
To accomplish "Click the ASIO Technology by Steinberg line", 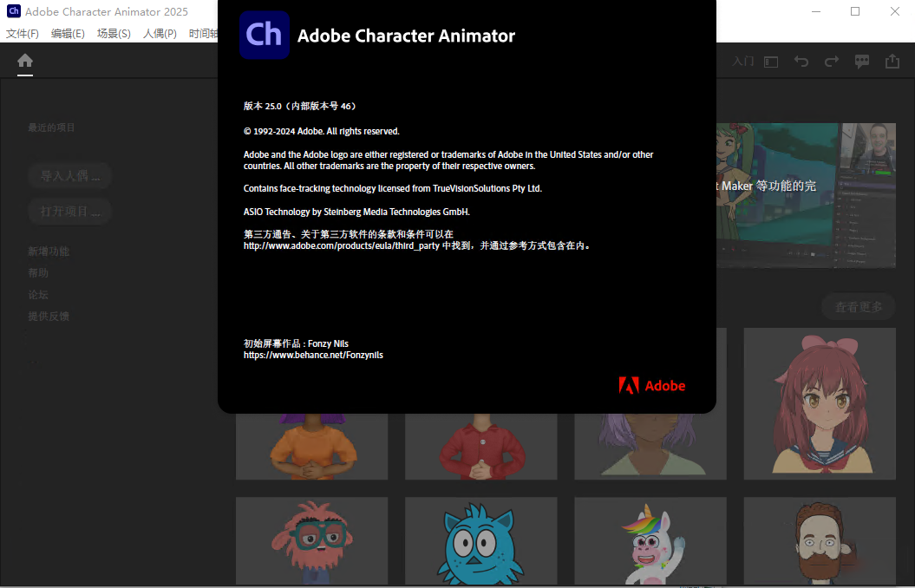I will [356, 212].
